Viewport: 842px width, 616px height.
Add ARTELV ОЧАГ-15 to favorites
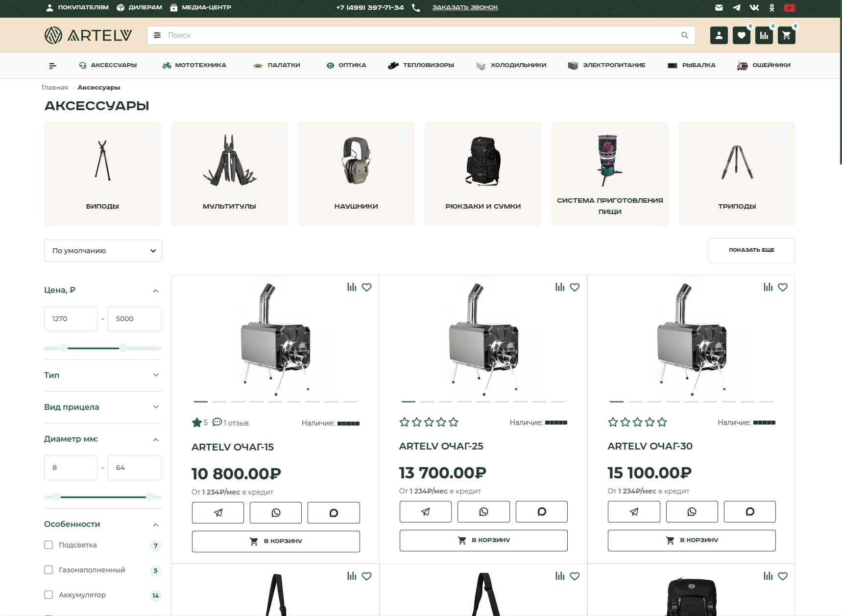click(x=366, y=287)
